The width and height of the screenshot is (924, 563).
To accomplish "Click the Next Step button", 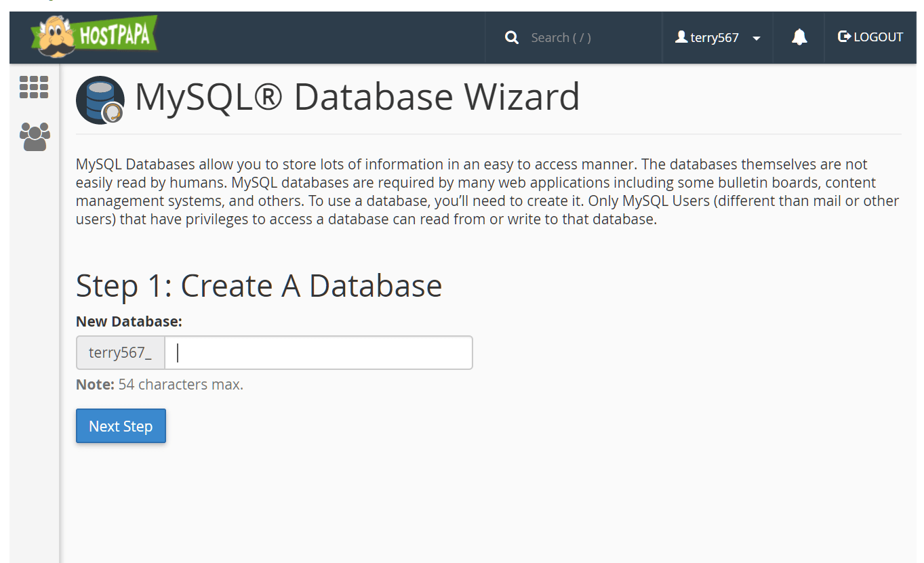I will coord(121,426).
